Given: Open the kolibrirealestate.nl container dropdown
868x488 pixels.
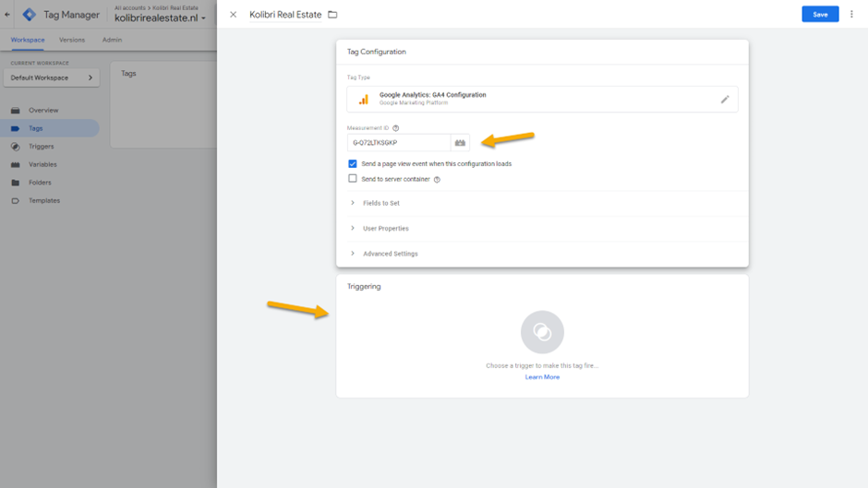Looking at the screenshot, I should click(x=160, y=18).
